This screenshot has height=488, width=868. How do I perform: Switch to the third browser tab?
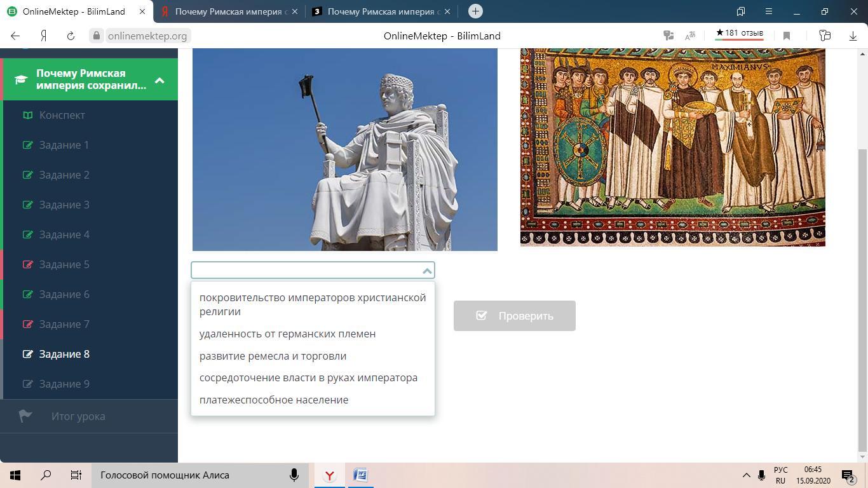coord(381,11)
